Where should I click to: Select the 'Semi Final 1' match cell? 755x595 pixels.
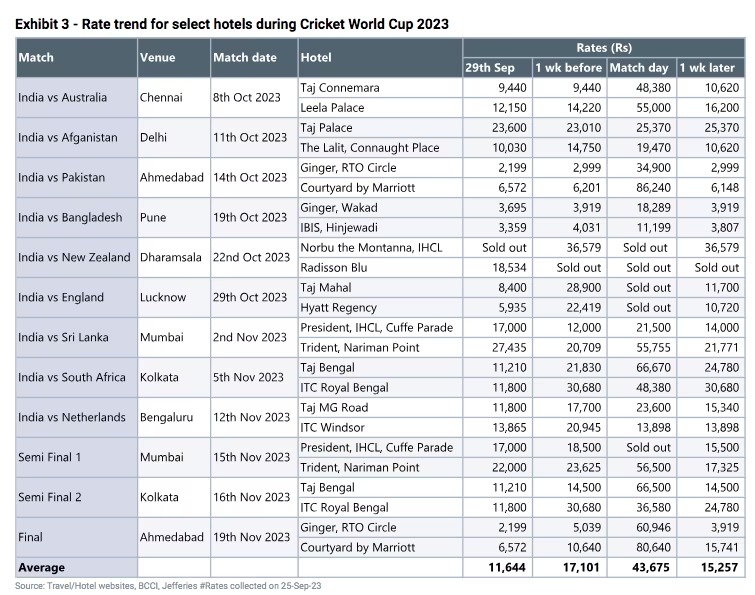[x=77, y=457]
